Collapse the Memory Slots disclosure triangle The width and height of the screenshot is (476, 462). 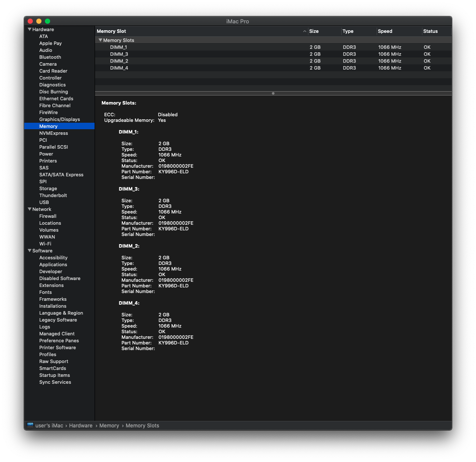click(100, 40)
